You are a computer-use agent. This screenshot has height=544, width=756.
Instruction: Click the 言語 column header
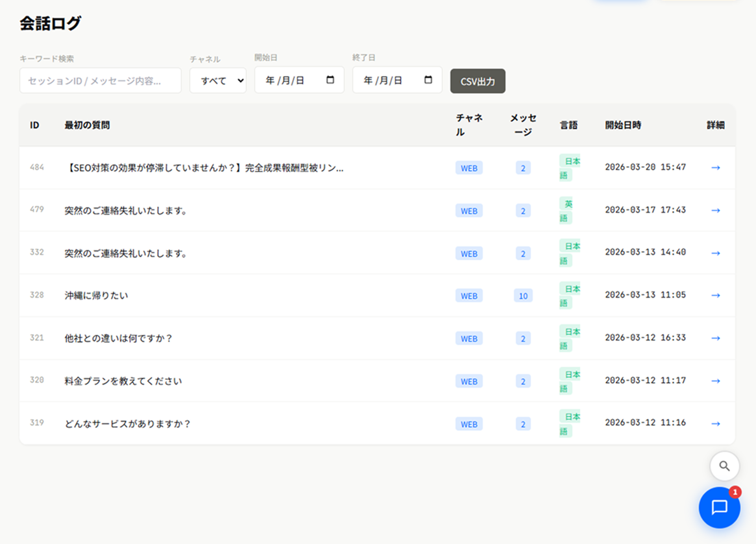[568, 125]
